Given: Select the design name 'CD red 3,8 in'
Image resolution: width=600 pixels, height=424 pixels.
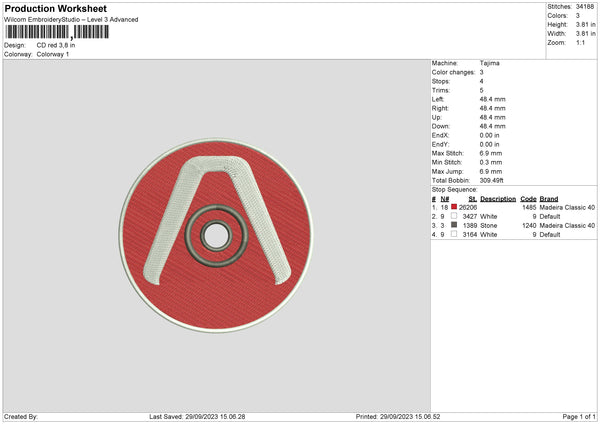Looking at the screenshot, I should pyautogui.click(x=56, y=45).
